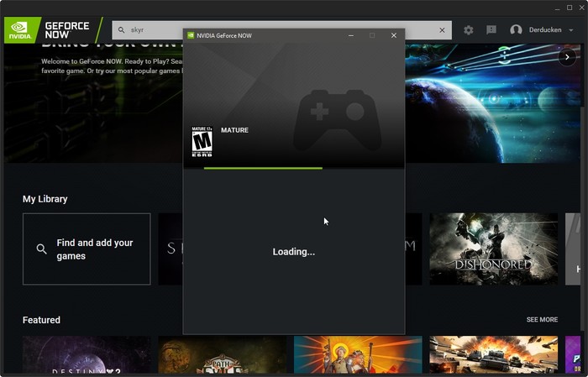Click the green loading progress bar
This screenshot has width=588, height=377.
click(x=263, y=168)
